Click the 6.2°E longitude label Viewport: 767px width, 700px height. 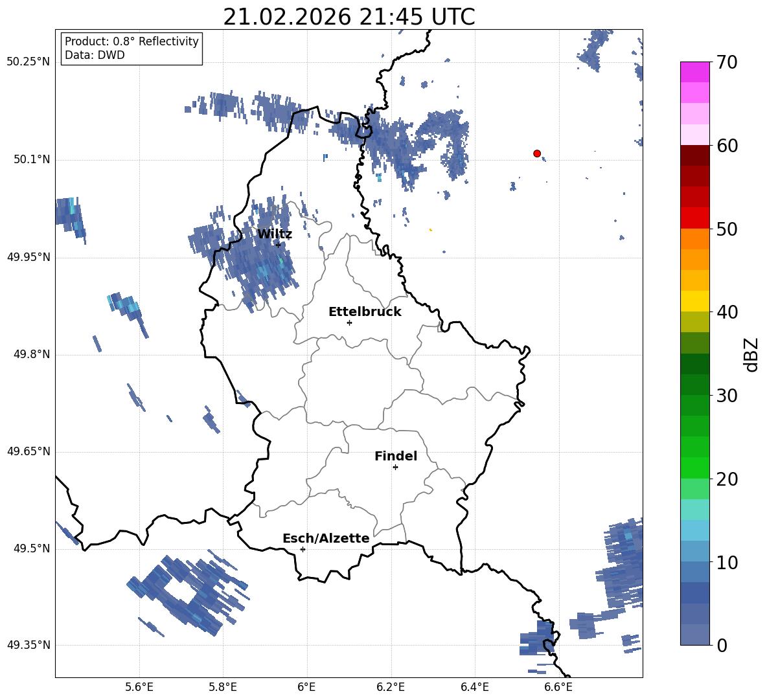391,687
